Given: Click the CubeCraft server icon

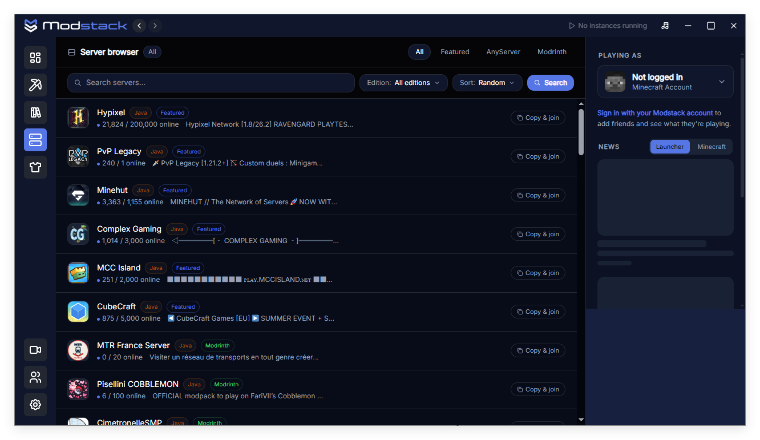Looking at the screenshot, I should click(x=78, y=312).
